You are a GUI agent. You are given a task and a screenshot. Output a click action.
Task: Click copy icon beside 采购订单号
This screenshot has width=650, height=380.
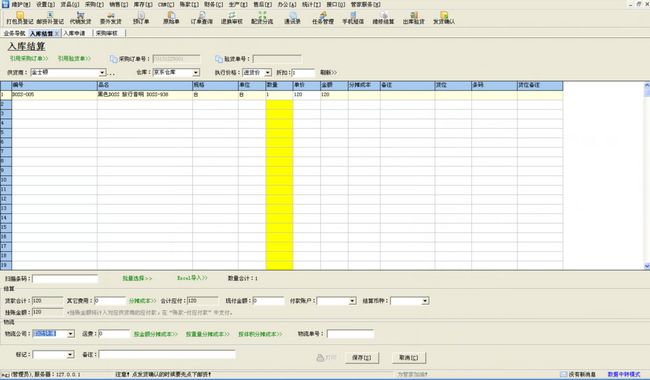[114, 59]
